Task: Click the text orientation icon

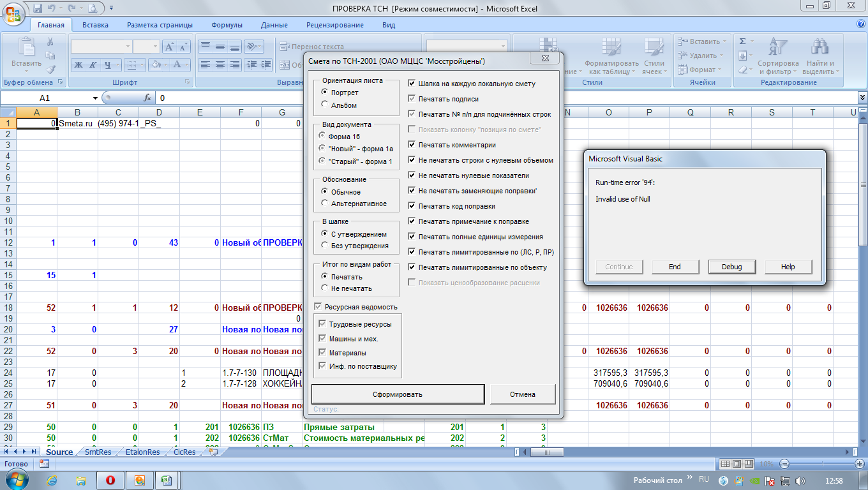Action: point(251,47)
